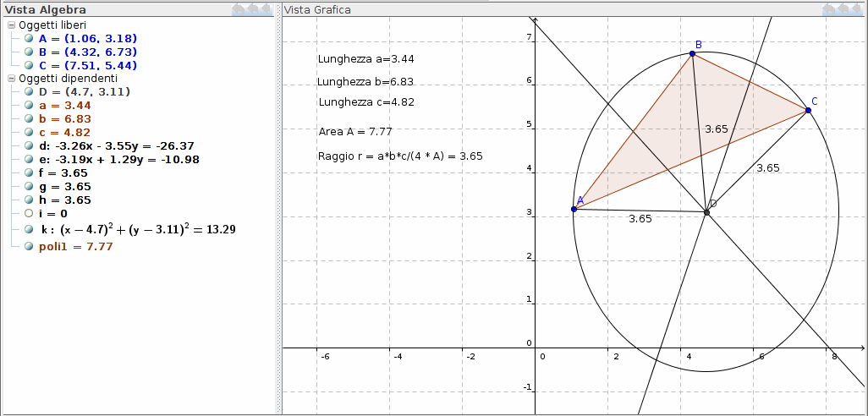The width and height of the screenshot is (868, 416).
Task: Collapse the Oggetti dipendenti group
Action: coord(11,78)
